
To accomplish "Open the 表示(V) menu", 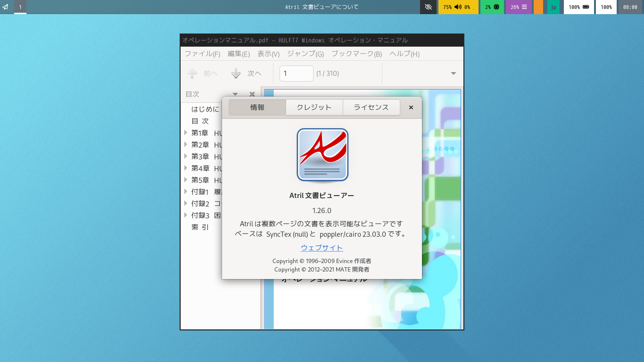I will (x=268, y=54).
